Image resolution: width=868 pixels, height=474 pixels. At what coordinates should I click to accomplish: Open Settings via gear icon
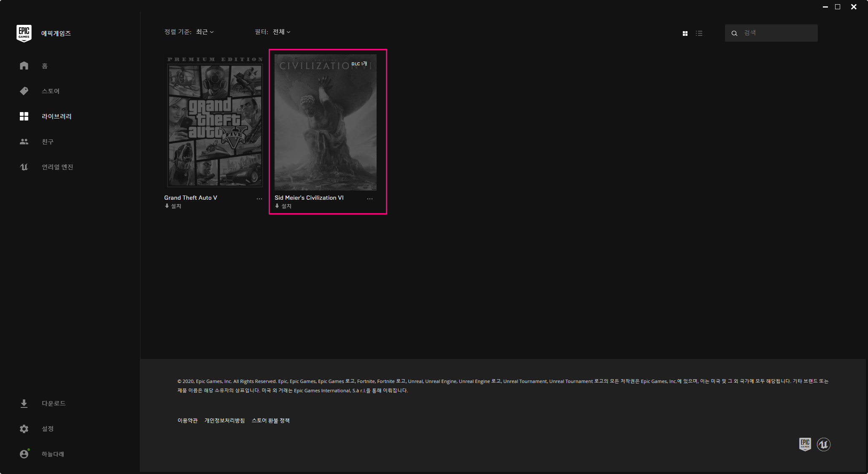[x=24, y=428]
